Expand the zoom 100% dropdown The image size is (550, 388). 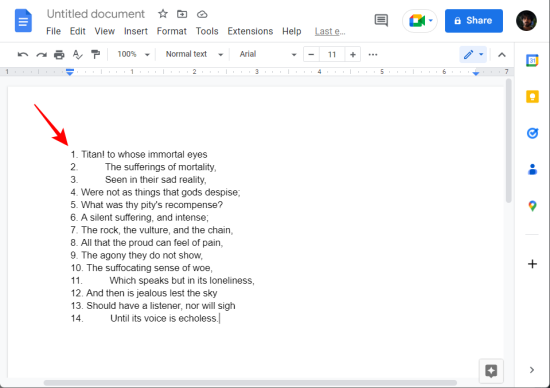[133, 54]
